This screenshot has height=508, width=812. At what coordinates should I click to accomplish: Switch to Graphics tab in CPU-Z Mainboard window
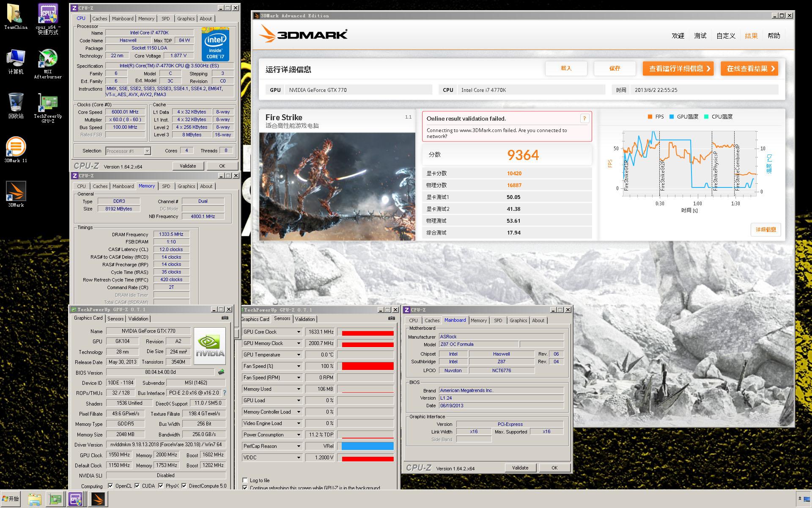point(518,320)
